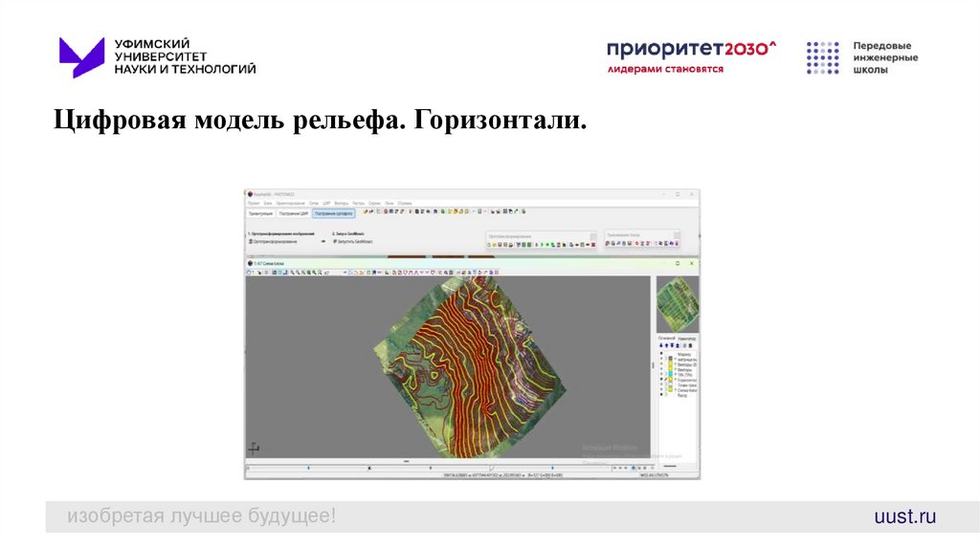Click the color swatch of Схема блока layer
The width and height of the screenshot is (980, 549).
pyautogui.click(x=671, y=389)
